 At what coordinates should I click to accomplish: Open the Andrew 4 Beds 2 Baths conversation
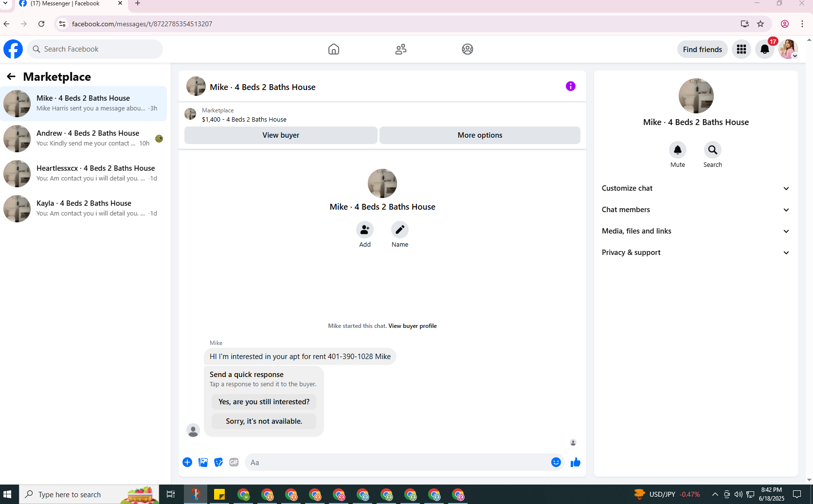[x=83, y=139]
